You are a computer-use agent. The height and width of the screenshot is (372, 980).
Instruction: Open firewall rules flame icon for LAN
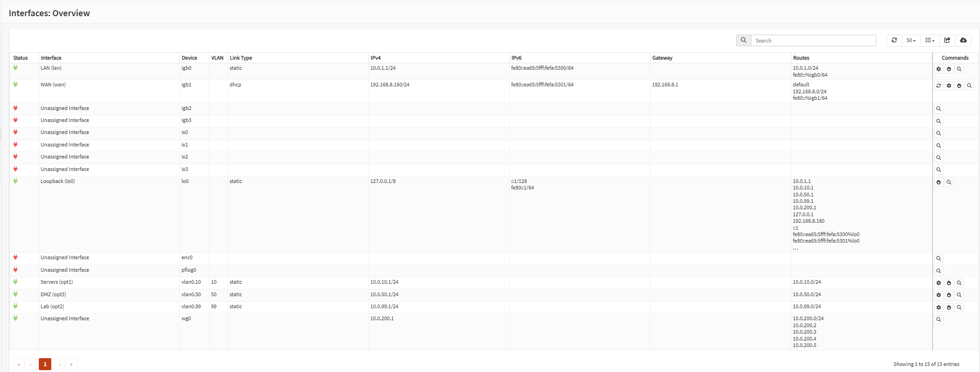(x=949, y=69)
